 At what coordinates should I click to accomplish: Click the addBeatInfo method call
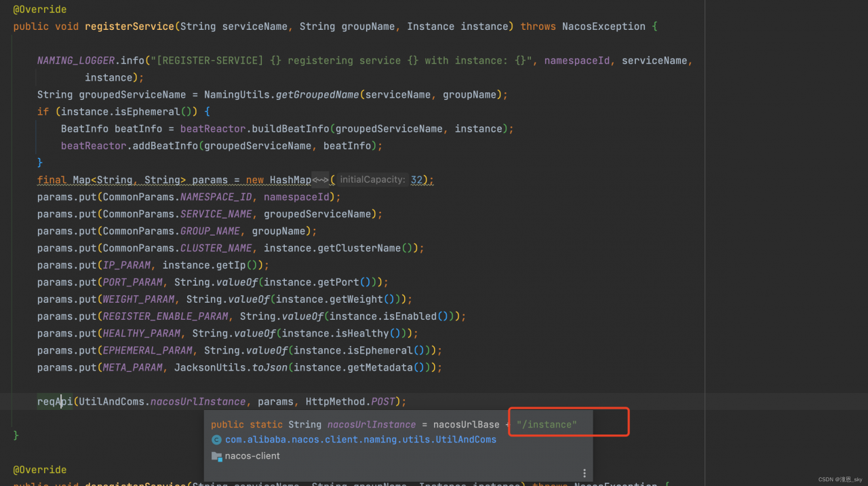coord(165,145)
